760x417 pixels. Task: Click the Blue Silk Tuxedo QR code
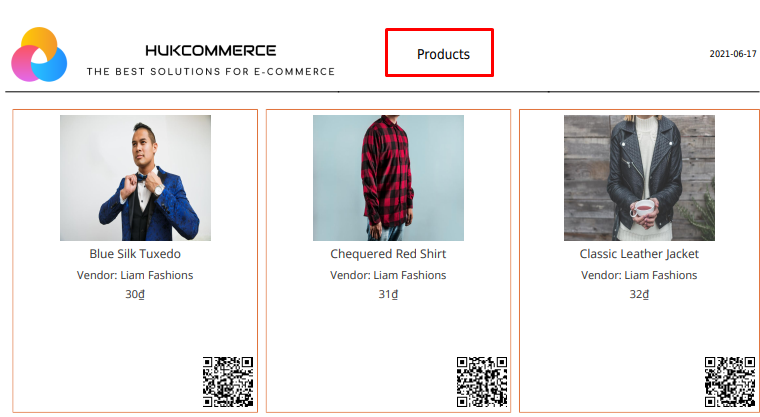228,381
